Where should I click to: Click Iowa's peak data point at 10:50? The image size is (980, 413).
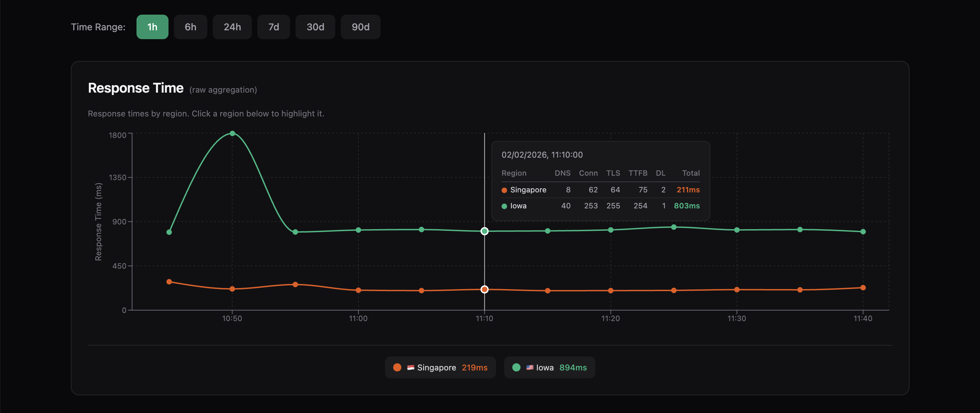coord(232,133)
